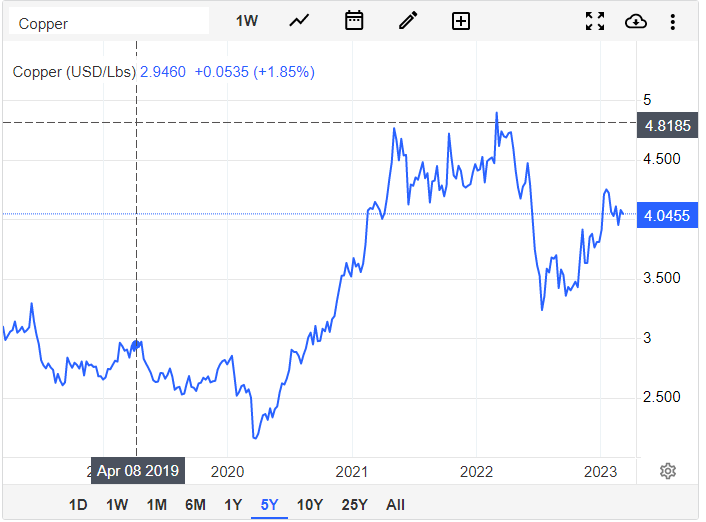Screen dimensions: 706x522
Task: Click the plus icon to add comparison
Action: coord(461,21)
